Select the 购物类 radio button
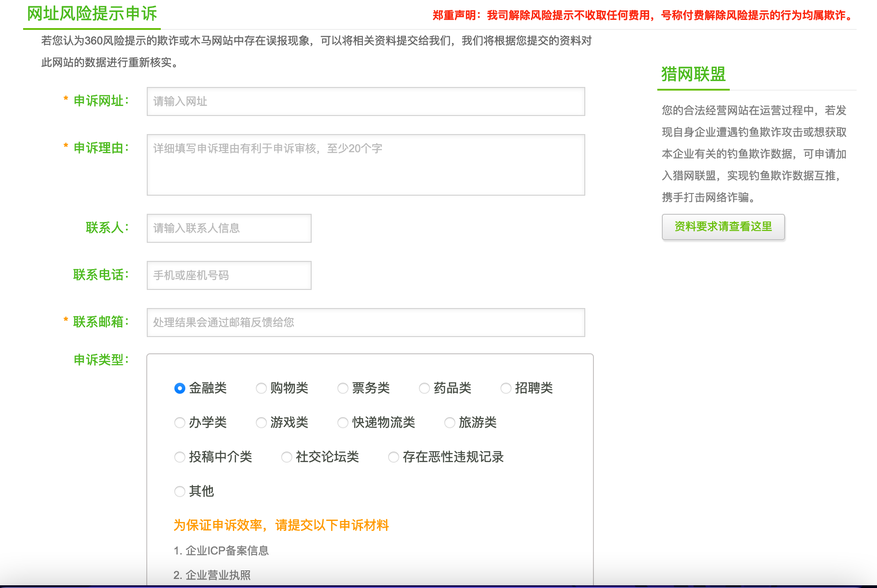877x588 pixels. [261, 388]
